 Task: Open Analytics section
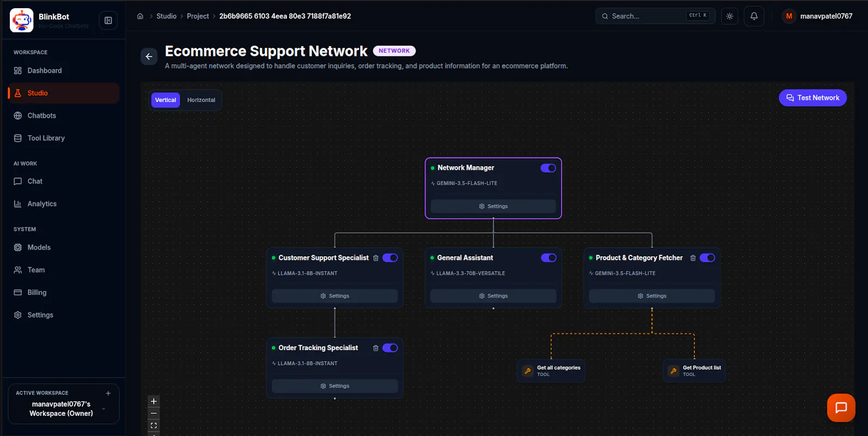tap(63, 204)
